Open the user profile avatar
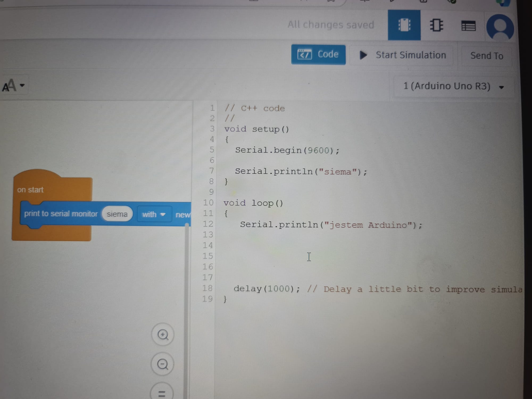Image resolution: width=532 pixels, height=399 pixels. click(500, 28)
